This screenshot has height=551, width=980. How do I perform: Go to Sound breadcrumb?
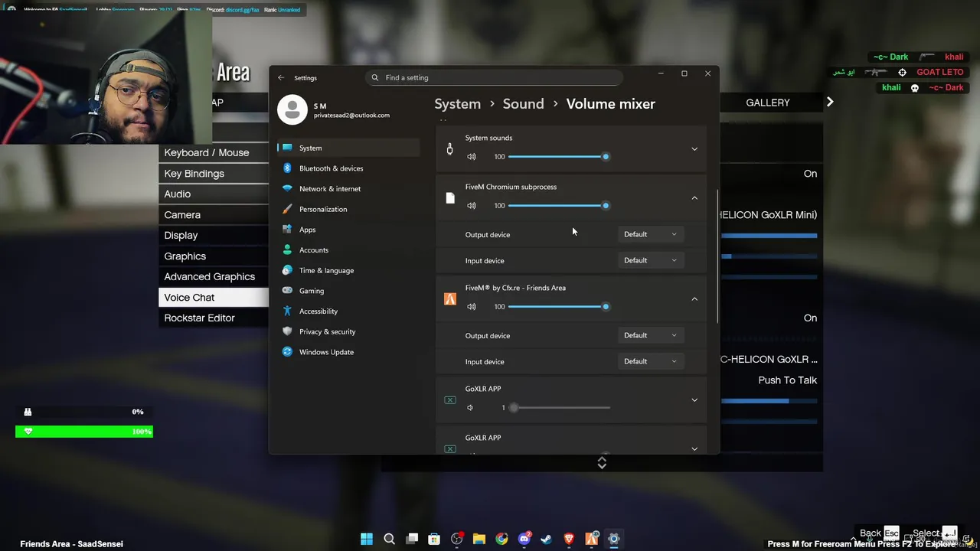[x=524, y=104]
